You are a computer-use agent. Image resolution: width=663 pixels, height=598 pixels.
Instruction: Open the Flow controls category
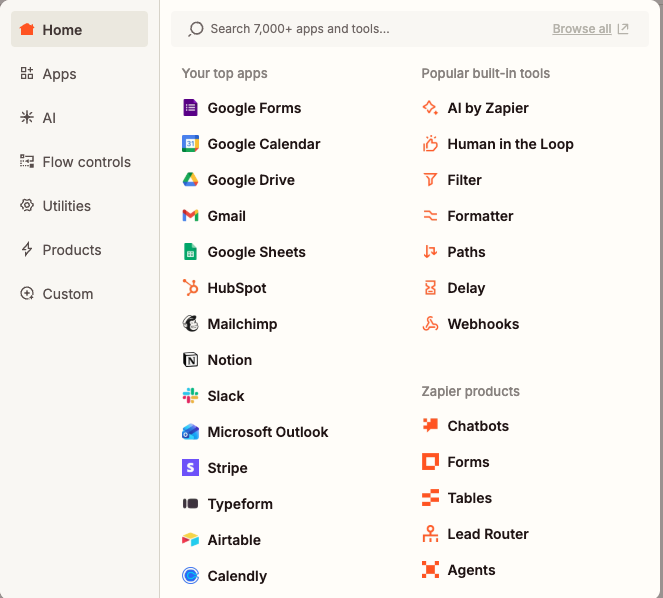click(x=75, y=162)
